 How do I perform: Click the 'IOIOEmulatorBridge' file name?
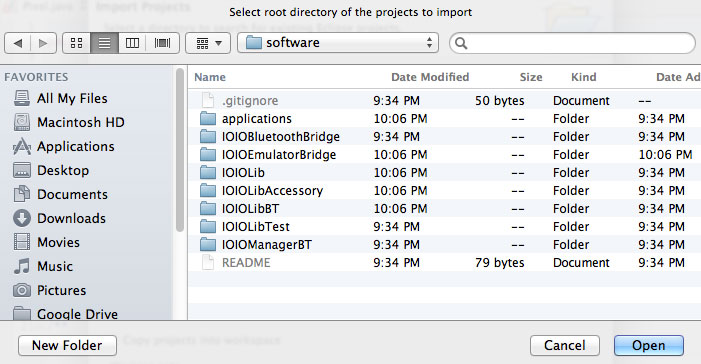[279, 155]
